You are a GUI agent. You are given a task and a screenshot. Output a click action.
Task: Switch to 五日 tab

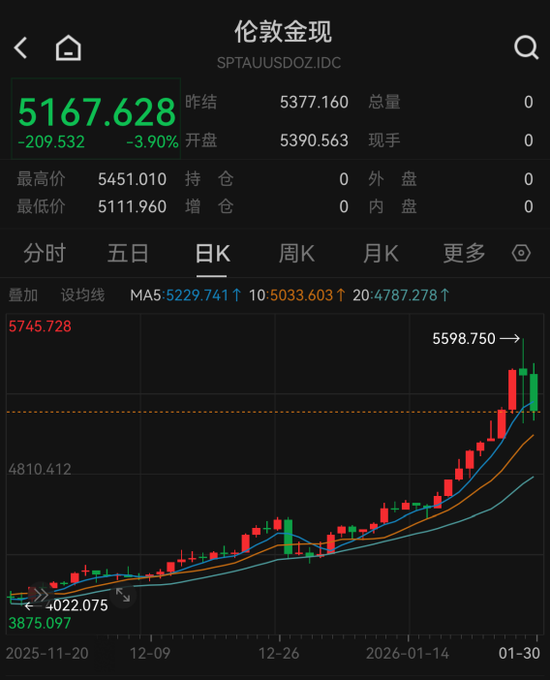(128, 253)
